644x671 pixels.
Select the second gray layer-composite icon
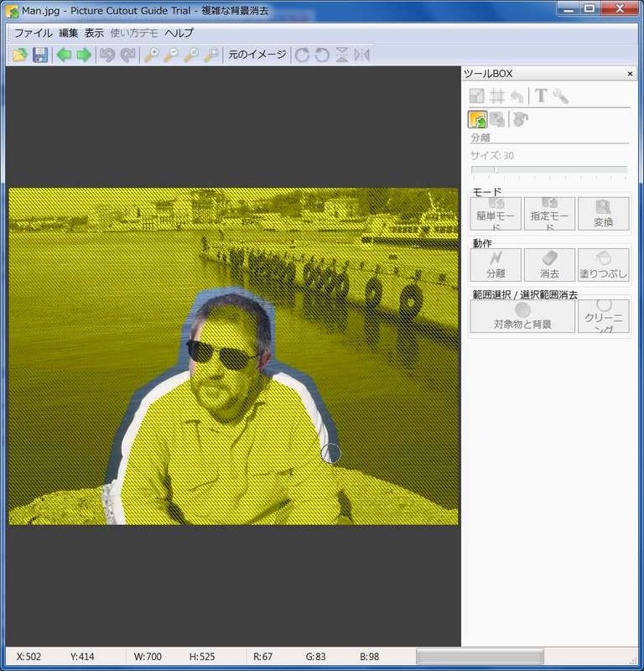coord(497,120)
